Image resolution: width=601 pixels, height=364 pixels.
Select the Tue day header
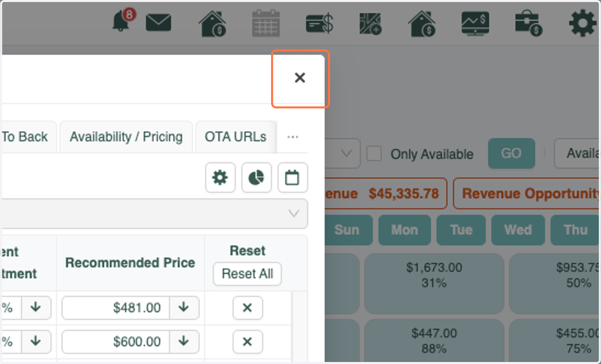[x=461, y=230]
